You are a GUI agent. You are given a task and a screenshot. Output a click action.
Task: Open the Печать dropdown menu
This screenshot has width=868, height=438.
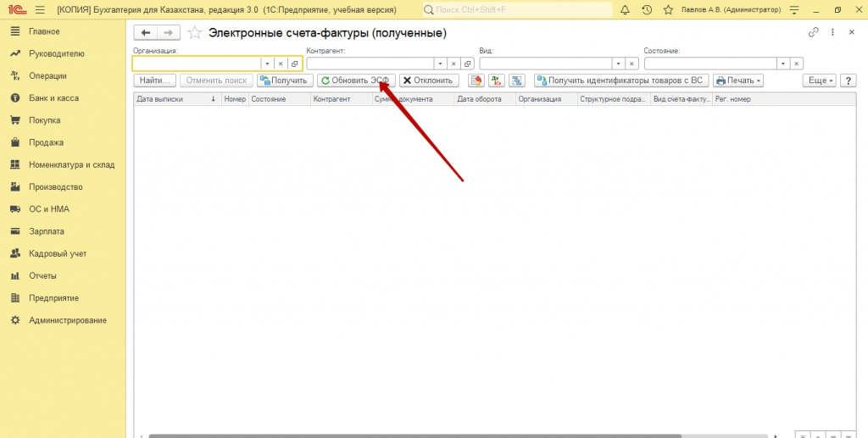pos(737,80)
